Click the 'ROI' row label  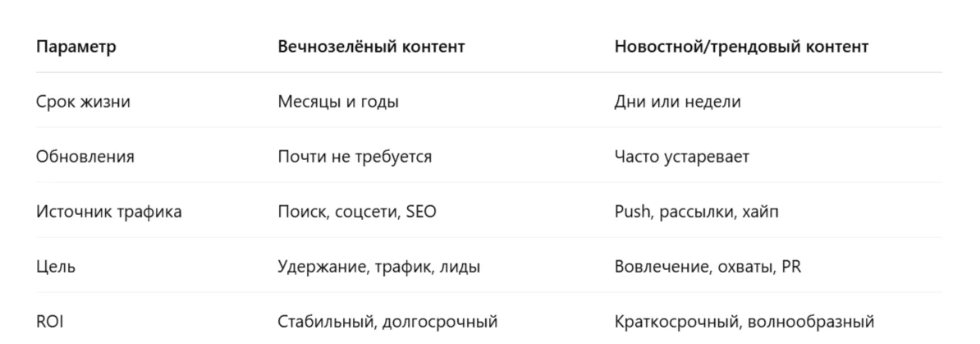point(50,322)
